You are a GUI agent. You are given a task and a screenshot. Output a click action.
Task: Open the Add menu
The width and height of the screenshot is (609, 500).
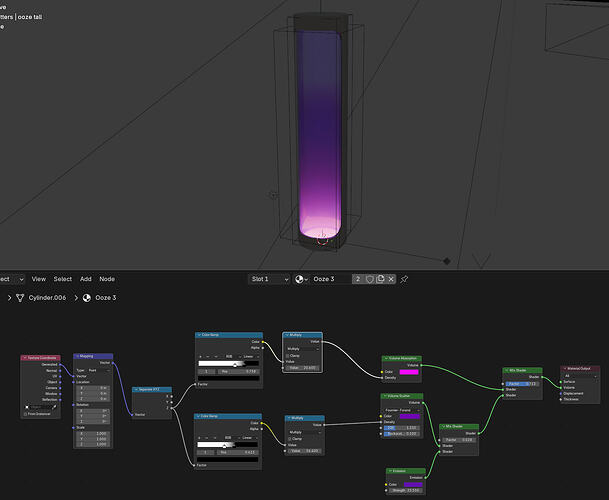click(86, 279)
